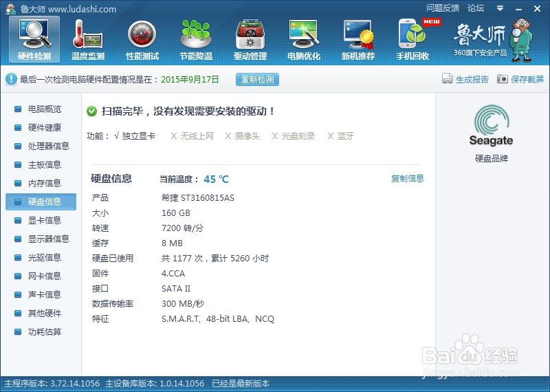Open the 新机推荐 new PC recommendation icon

(358, 39)
